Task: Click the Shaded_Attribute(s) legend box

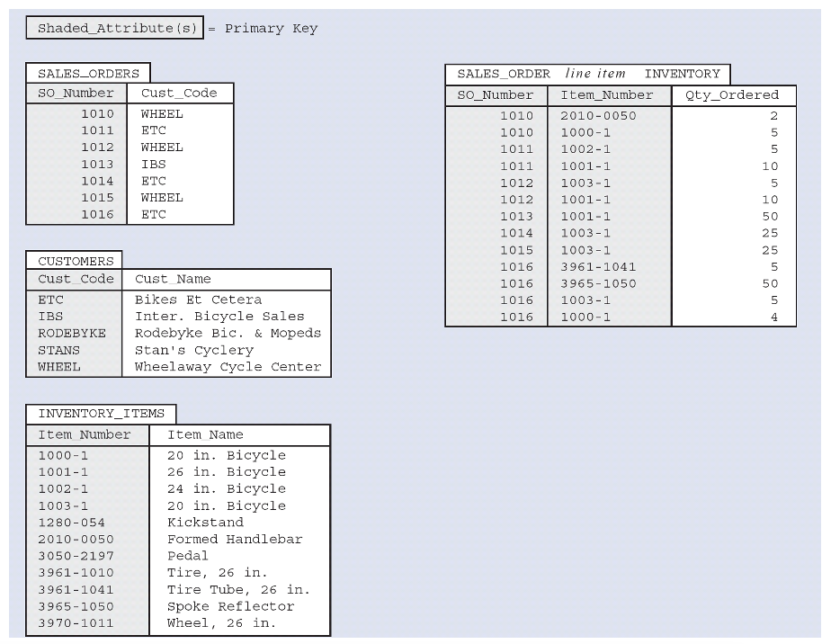Action: click(x=114, y=28)
